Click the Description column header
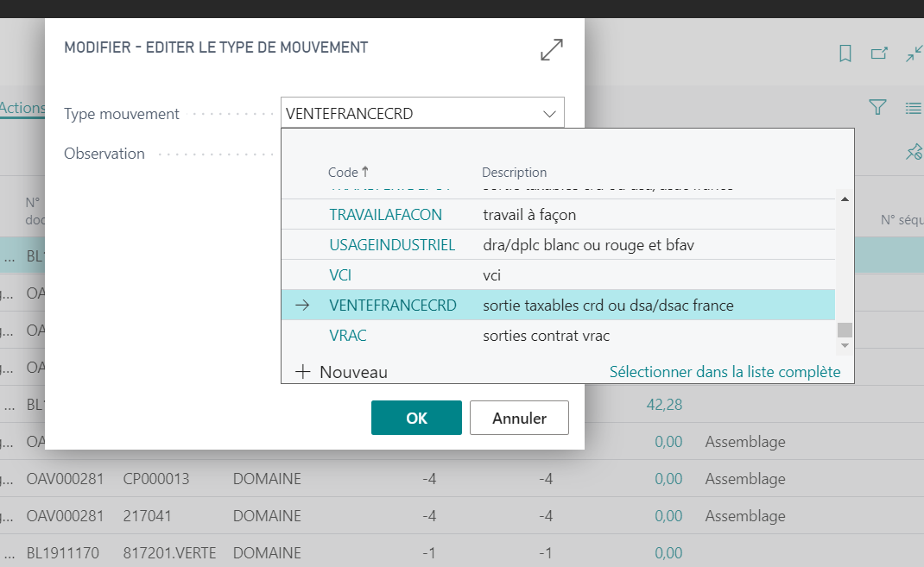The image size is (924, 567). [514, 172]
